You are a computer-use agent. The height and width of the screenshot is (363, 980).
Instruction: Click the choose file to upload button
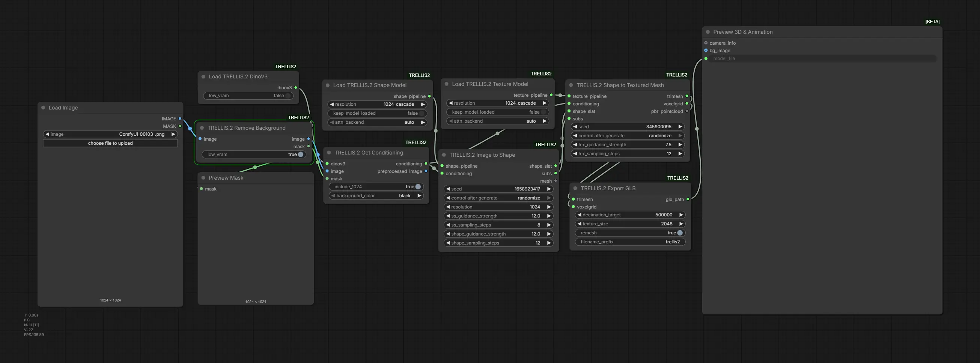pyautogui.click(x=110, y=143)
